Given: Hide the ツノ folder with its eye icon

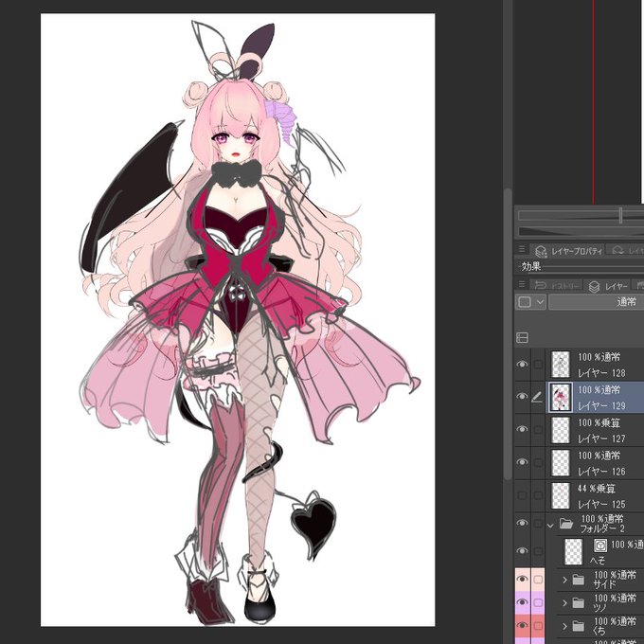Looking at the screenshot, I should tap(523, 602).
